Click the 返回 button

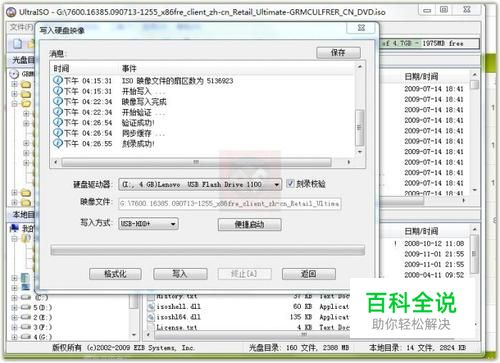pyautogui.click(x=308, y=274)
